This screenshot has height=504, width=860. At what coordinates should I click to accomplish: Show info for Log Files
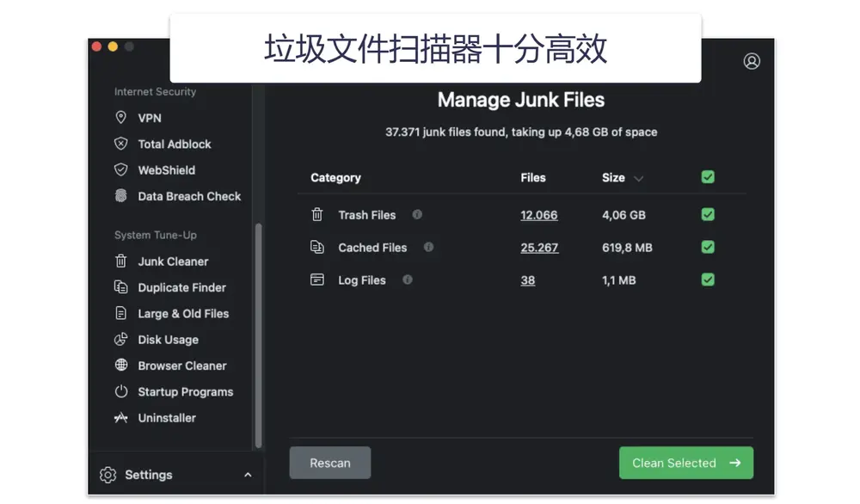coord(407,280)
